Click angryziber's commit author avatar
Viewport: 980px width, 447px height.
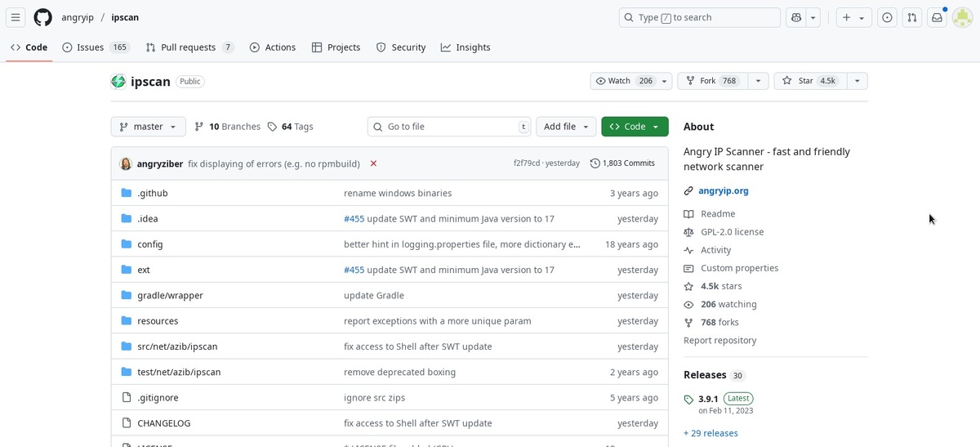(126, 163)
